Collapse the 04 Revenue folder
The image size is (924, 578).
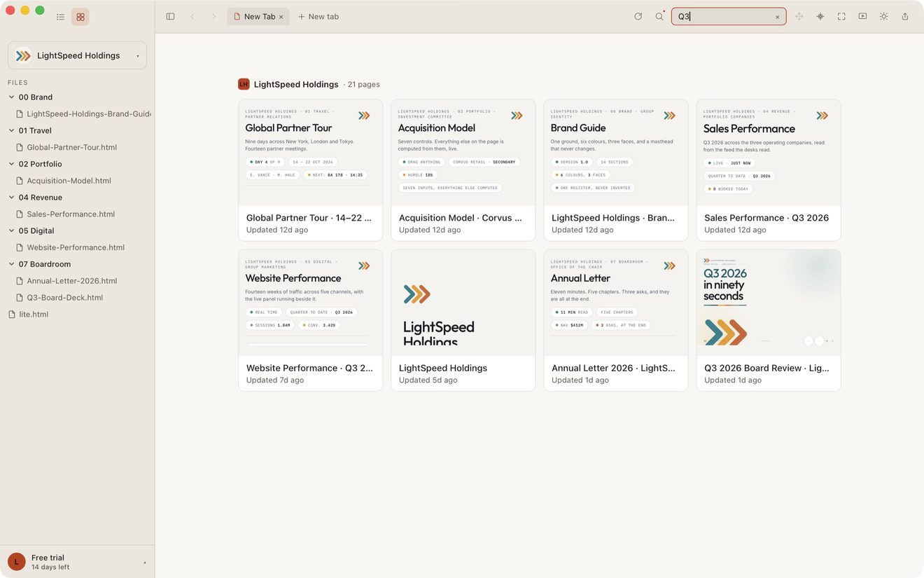tap(11, 198)
